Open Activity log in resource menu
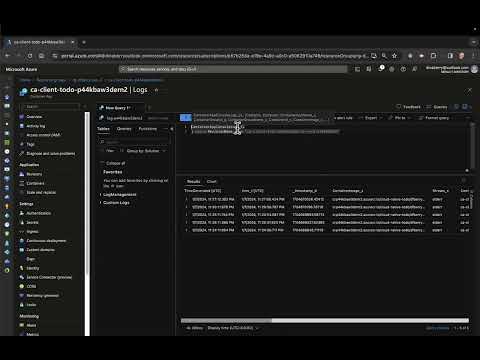 tap(35, 126)
